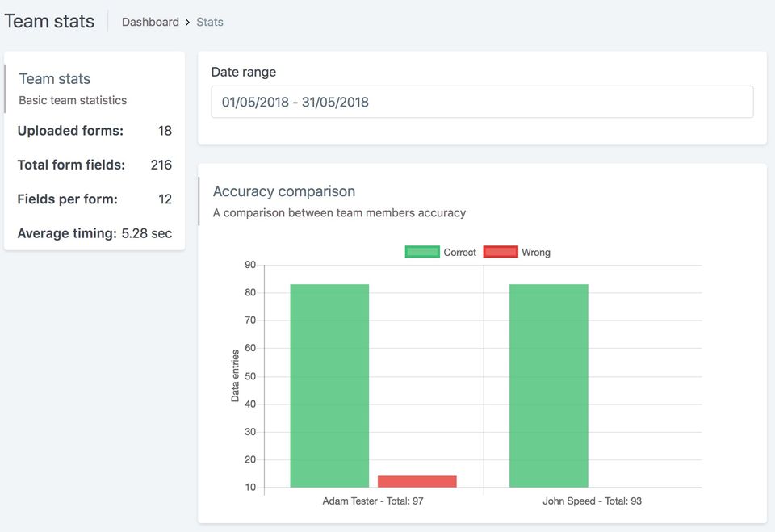The height and width of the screenshot is (532, 775).
Task: Click Adam Tester's green Correct bar
Action: pos(329,386)
